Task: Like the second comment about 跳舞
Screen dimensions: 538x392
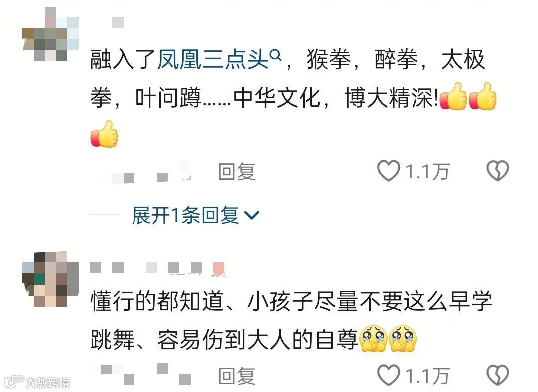Action: 389,375
